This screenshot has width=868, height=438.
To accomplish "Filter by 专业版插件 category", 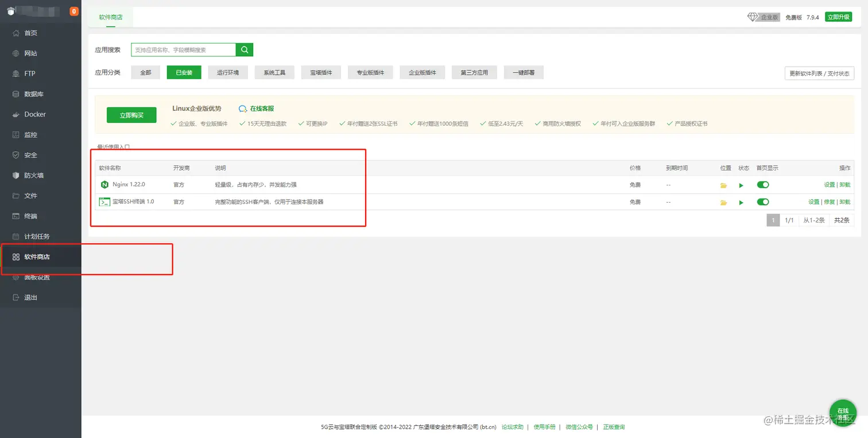I will coord(370,73).
